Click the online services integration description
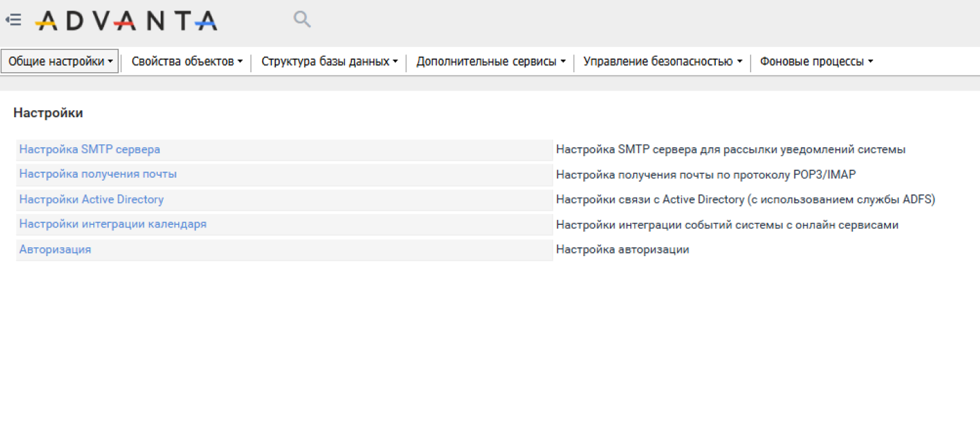The width and height of the screenshot is (980, 436). (x=727, y=225)
